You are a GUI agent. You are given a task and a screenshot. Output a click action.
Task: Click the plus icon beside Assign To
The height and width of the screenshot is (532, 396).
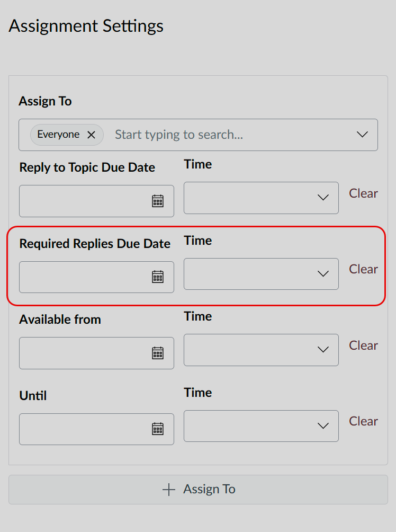168,490
